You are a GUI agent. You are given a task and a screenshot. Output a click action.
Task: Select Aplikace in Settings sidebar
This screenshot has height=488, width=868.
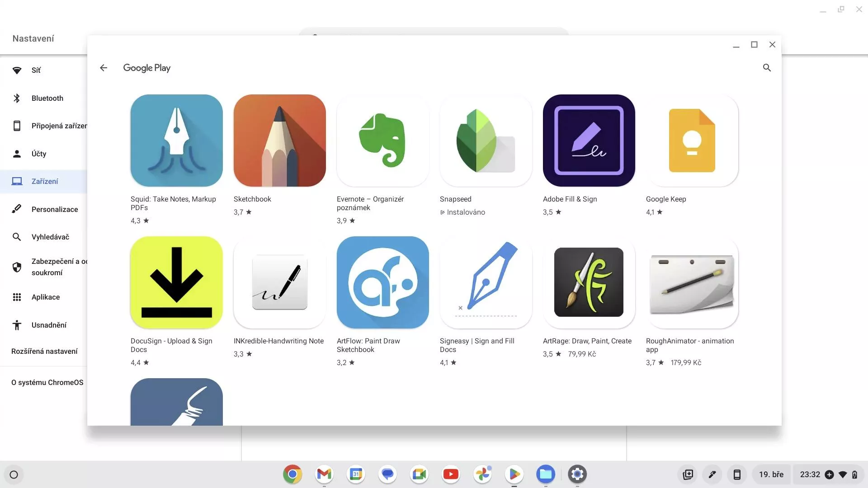pyautogui.click(x=44, y=297)
